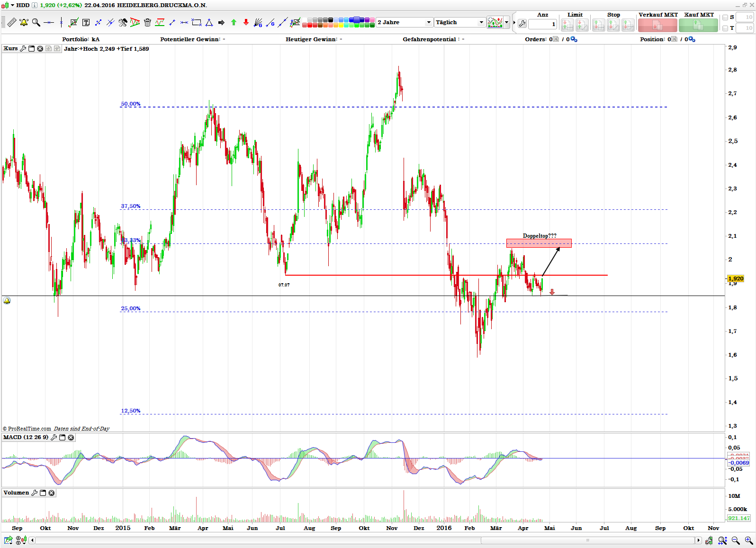Image resolution: width=756 pixels, height=548 pixels.
Task: Select the triangle drawing tool
Action: point(209,22)
